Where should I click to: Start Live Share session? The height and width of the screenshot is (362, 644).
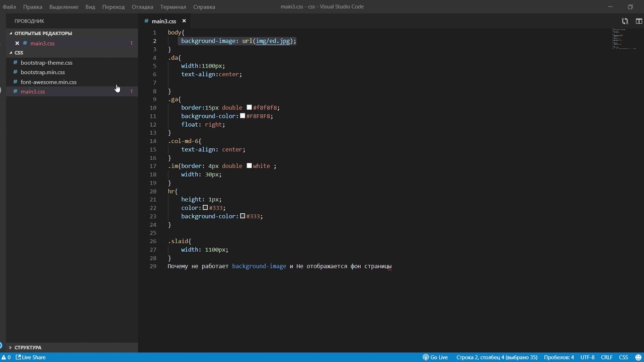(x=31, y=357)
